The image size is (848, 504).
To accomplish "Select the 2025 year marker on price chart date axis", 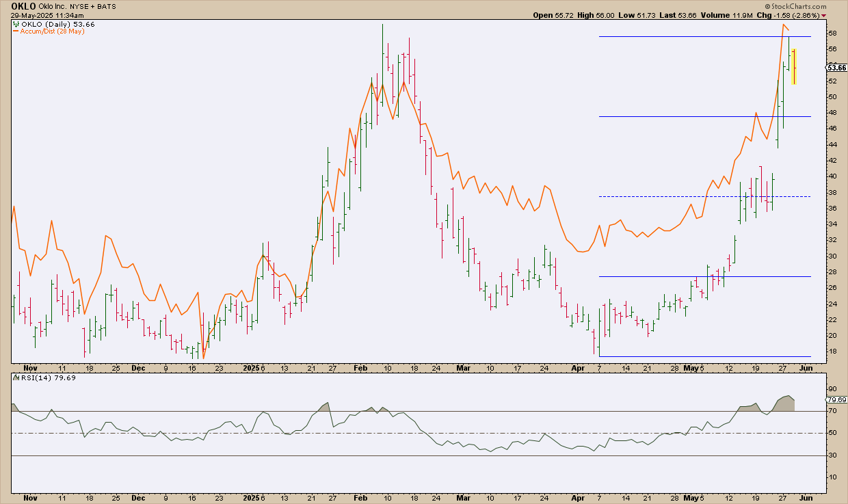I will 250,368.
